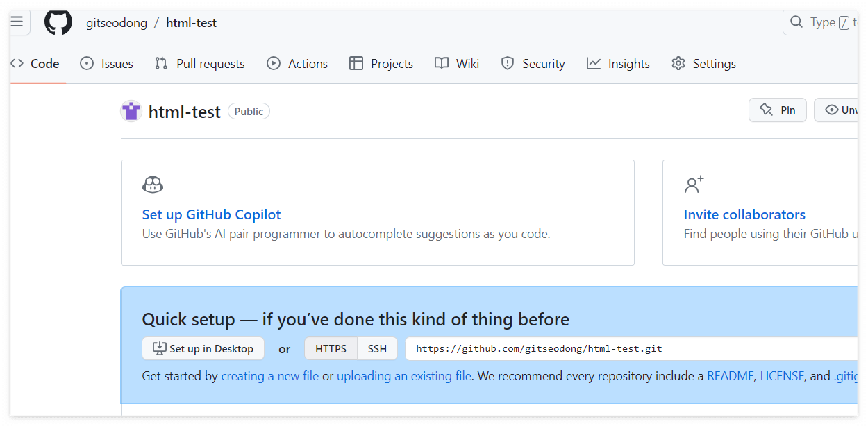Select the Invite collaborators person icon
868x426 pixels.
point(694,185)
